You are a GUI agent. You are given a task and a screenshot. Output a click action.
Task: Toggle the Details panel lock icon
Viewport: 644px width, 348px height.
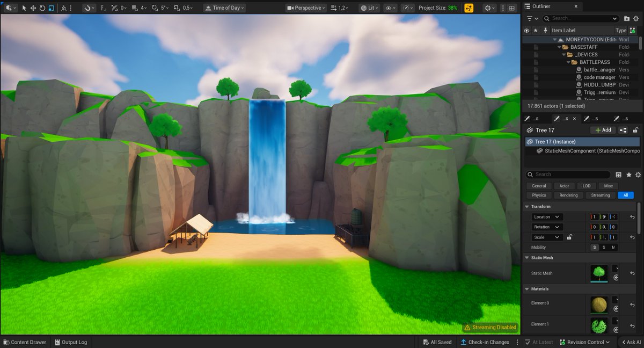click(635, 130)
